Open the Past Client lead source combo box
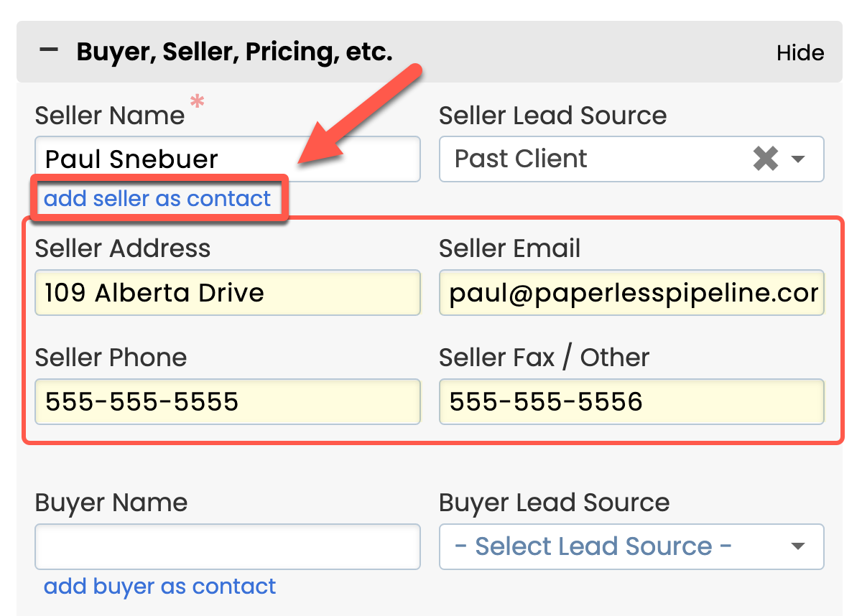 (x=596, y=159)
